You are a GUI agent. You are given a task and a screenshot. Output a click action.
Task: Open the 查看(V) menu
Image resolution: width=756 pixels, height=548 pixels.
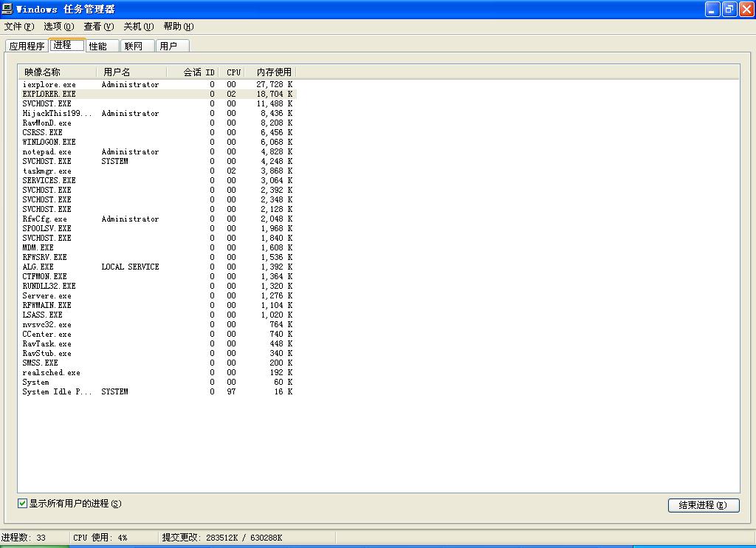[x=99, y=27]
